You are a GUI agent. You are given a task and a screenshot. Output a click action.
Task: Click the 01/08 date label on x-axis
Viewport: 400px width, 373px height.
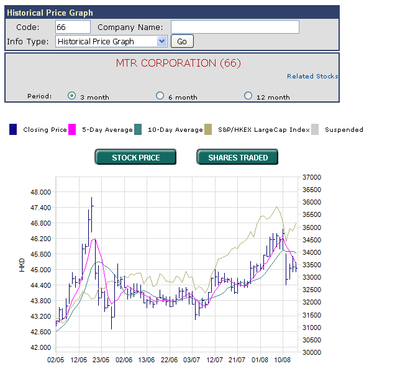point(260,360)
